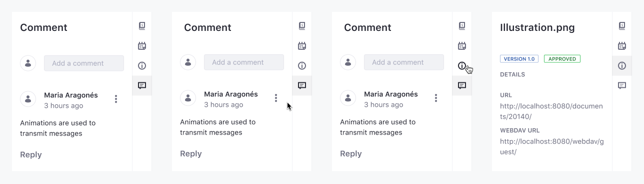
Task: Click Maria Aragonés's avatar in the first panel
Action: pyautogui.click(x=28, y=99)
